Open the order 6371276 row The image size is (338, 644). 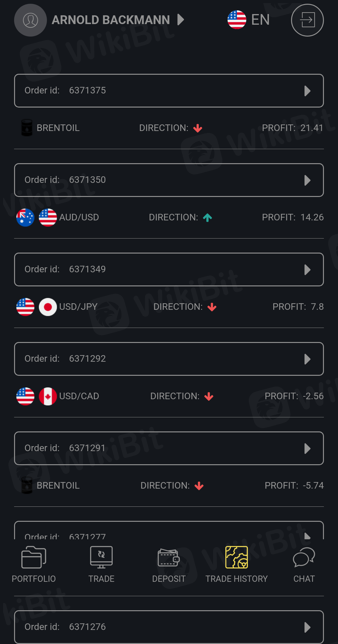(169, 627)
